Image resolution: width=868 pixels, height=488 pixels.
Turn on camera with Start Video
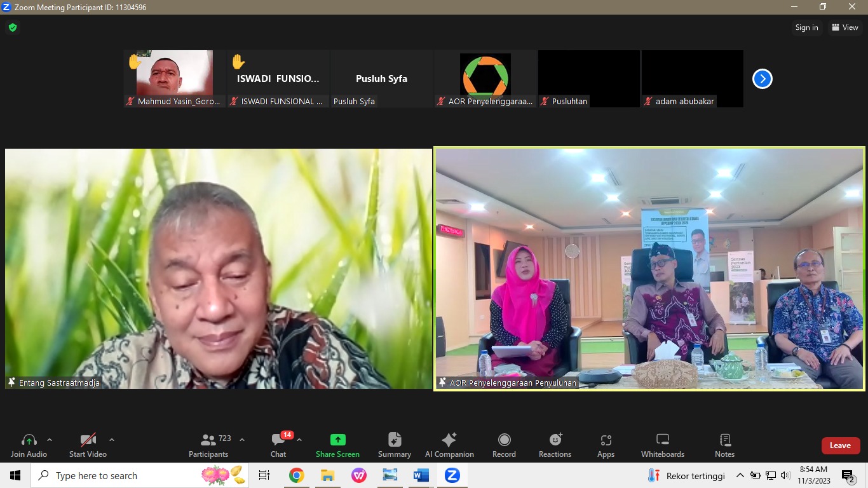[88, 444]
